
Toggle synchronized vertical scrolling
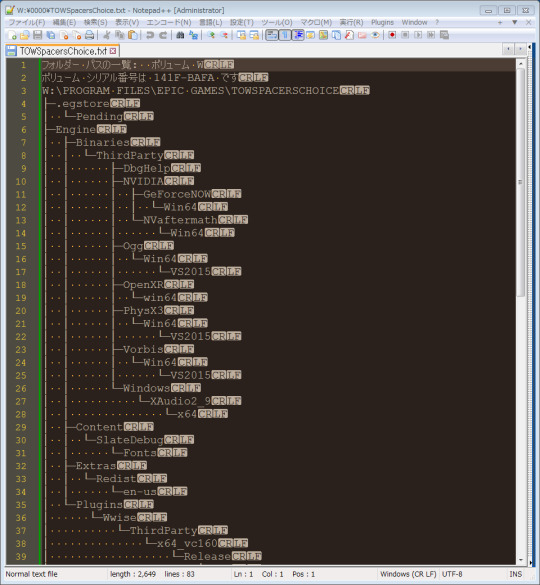click(241, 35)
